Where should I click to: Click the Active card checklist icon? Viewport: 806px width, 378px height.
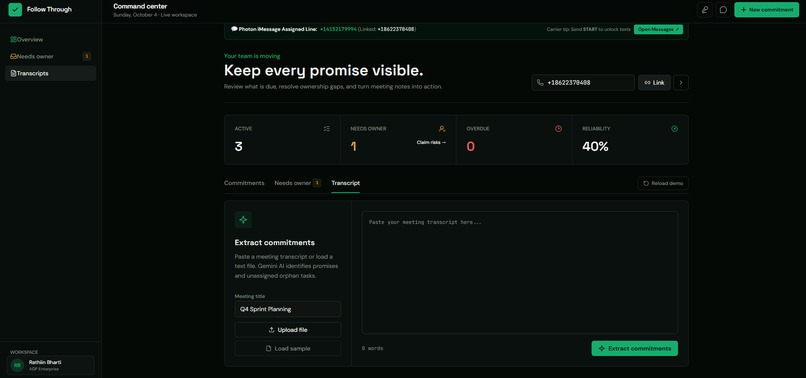point(327,129)
